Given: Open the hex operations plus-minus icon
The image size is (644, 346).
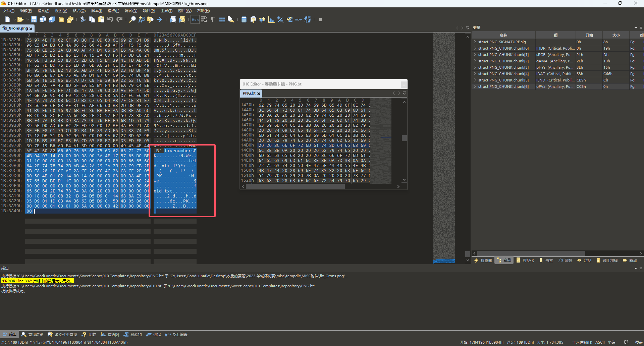Looking at the screenshot, I should click(x=280, y=19).
